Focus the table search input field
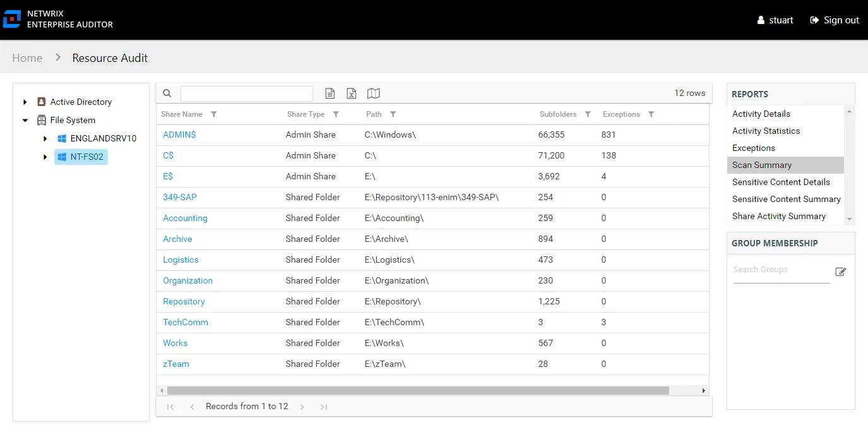The width and height of the screenshot is (868, 425). (247, 93)
